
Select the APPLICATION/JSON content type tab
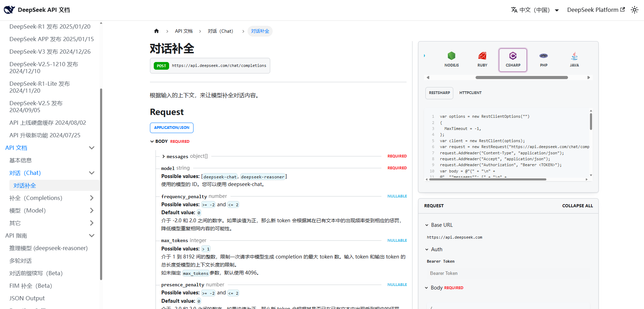tap(172, 128)
